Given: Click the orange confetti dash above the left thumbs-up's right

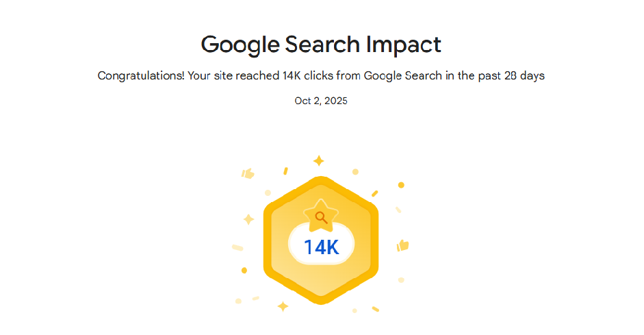Looking at the screenshot, I should 285,171.
